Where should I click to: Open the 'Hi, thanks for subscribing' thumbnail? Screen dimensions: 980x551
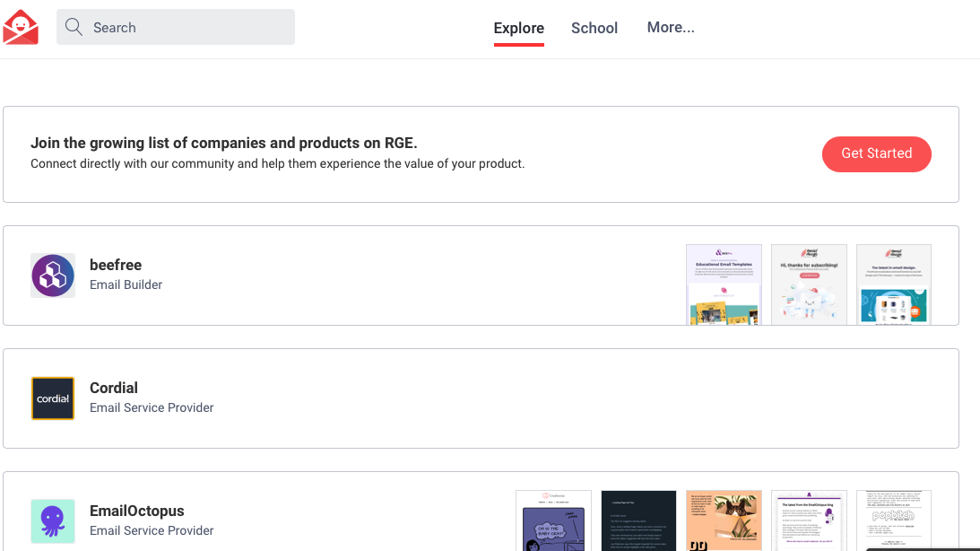pos(809,284)
